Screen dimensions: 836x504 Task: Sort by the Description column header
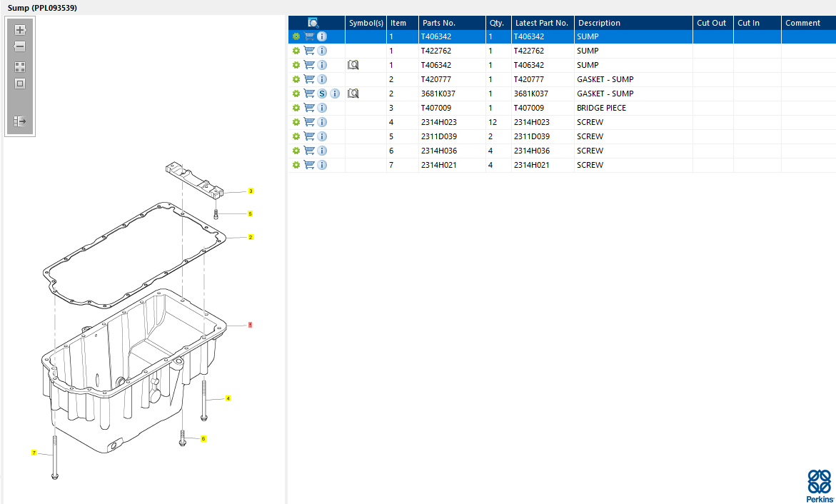pyautogui.click(x=633, y=23)
